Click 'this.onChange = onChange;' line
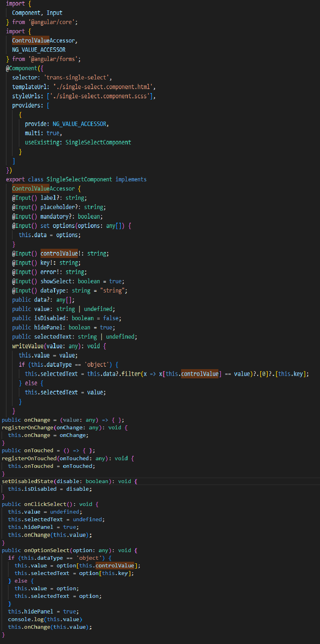320x644 pixels. 48,435
